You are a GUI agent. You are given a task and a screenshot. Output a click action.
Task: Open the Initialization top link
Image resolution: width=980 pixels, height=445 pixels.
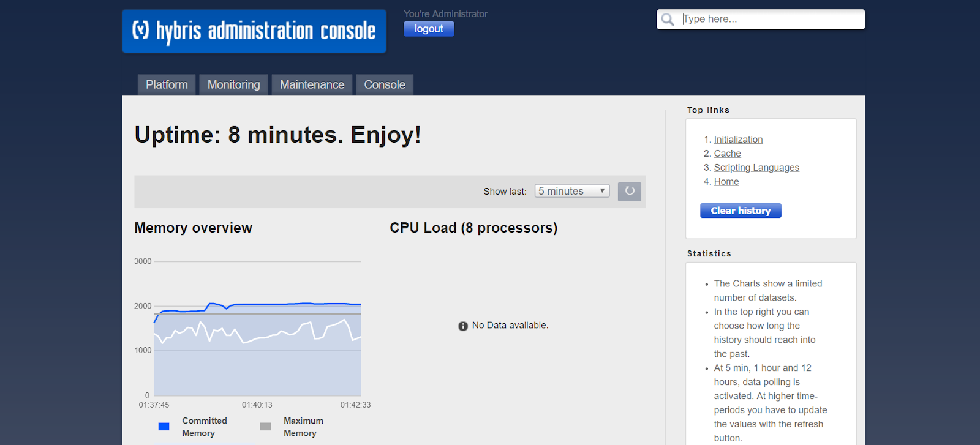pyautogui.click(x=738, y=140)
